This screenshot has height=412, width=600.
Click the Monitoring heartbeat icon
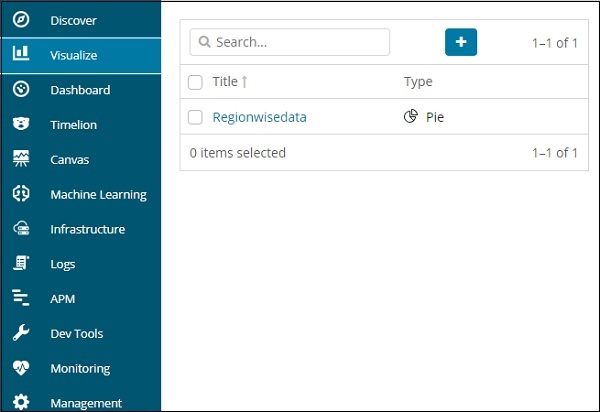(21, 368)
